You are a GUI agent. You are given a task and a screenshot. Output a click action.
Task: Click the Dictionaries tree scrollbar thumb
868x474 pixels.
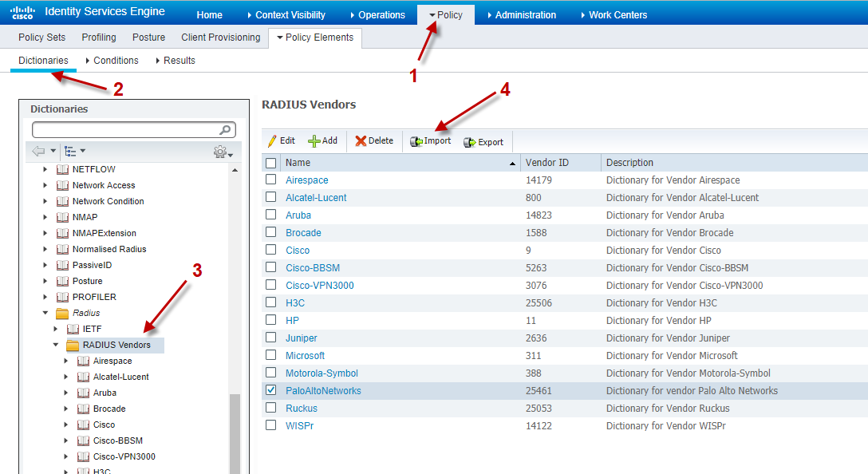[x=235, y=433]
